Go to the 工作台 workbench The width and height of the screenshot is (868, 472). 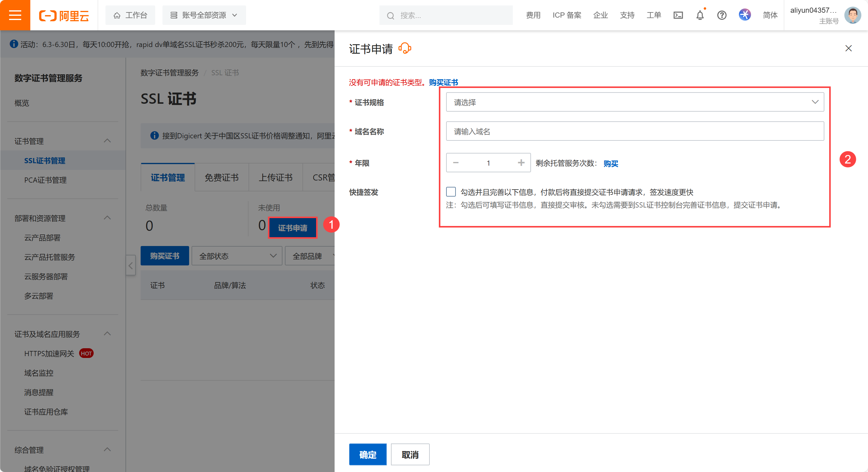point(130,15)
